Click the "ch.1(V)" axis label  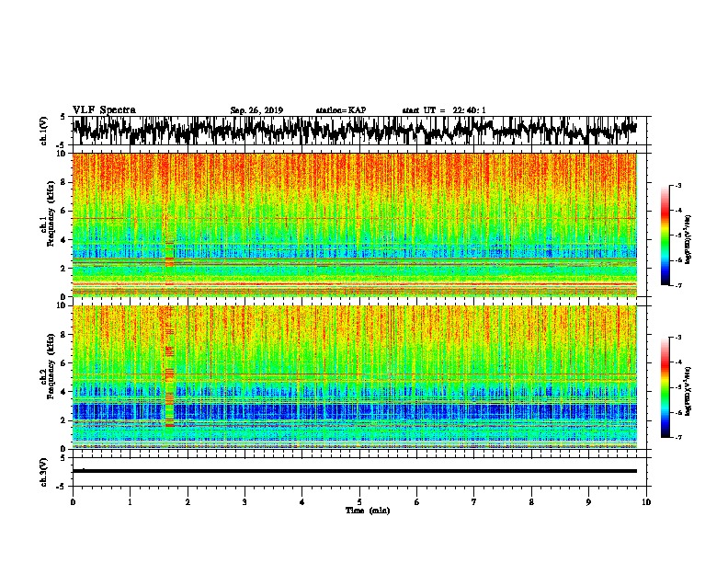tap(43, 131)
